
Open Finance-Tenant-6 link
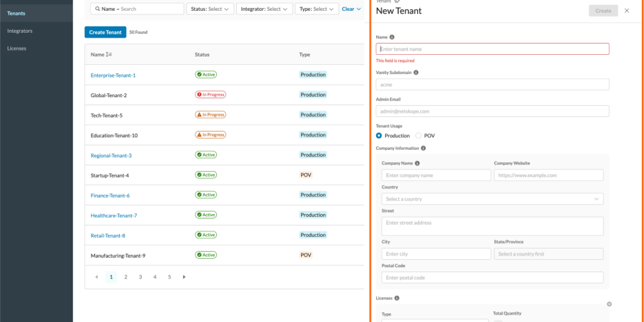click(110, 195)
